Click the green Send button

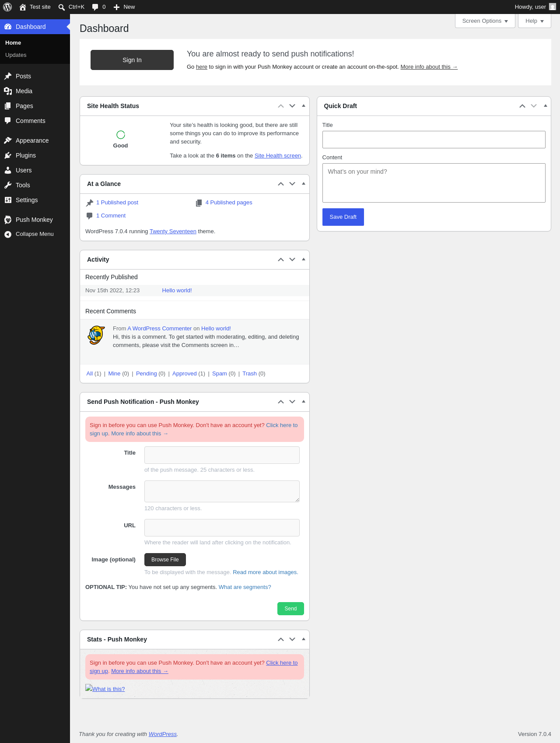pyautogui.click(x=290, y=609)
